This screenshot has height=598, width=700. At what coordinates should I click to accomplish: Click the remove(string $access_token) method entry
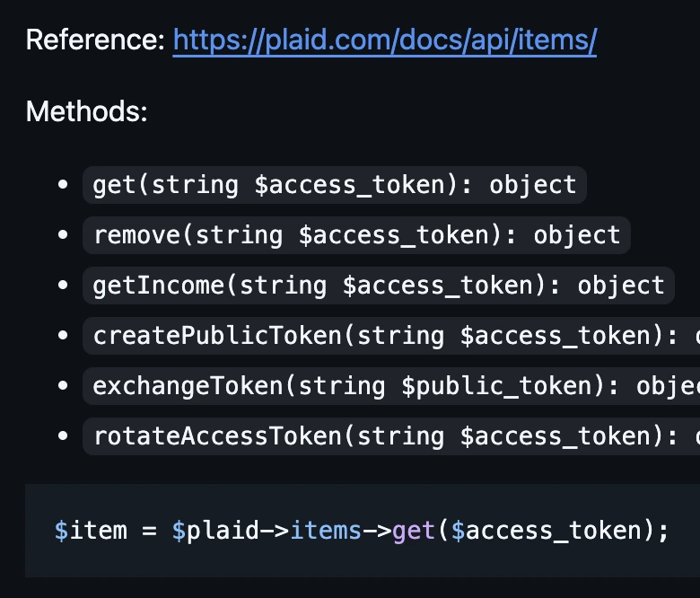[356, 235]
